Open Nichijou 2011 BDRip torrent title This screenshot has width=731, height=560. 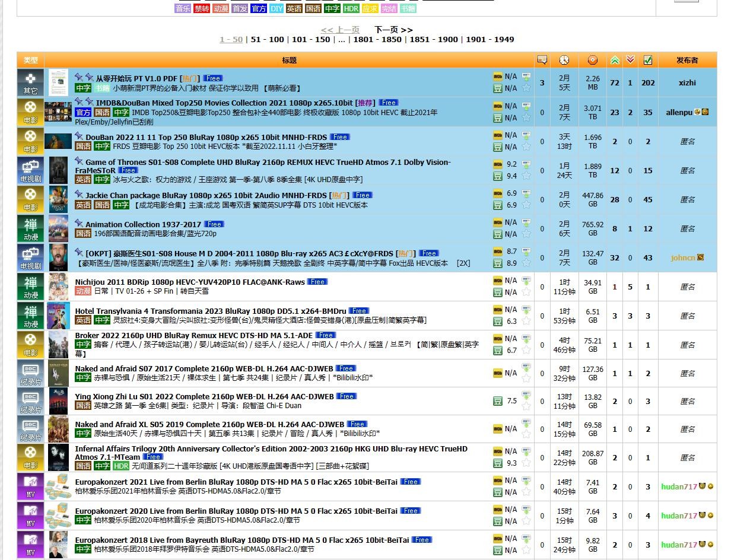[190, 282]
